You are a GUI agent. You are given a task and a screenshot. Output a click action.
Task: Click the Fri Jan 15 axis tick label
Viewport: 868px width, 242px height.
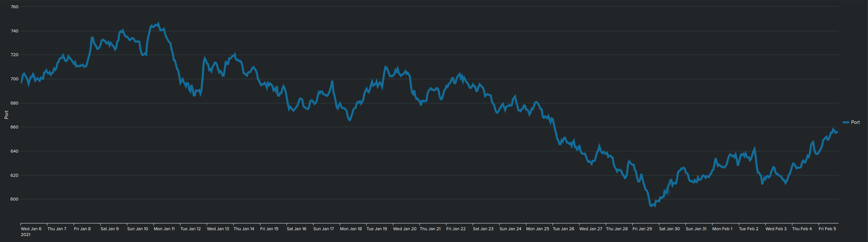tap(269, 229)
